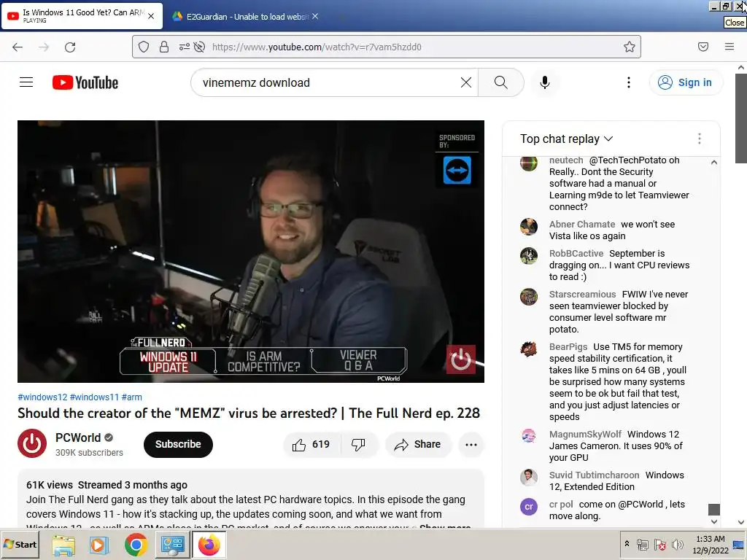The width and height of the screenshot is (747, 560).
Task: Click the cr pol purple avatar
Action: tap(529, 507)
